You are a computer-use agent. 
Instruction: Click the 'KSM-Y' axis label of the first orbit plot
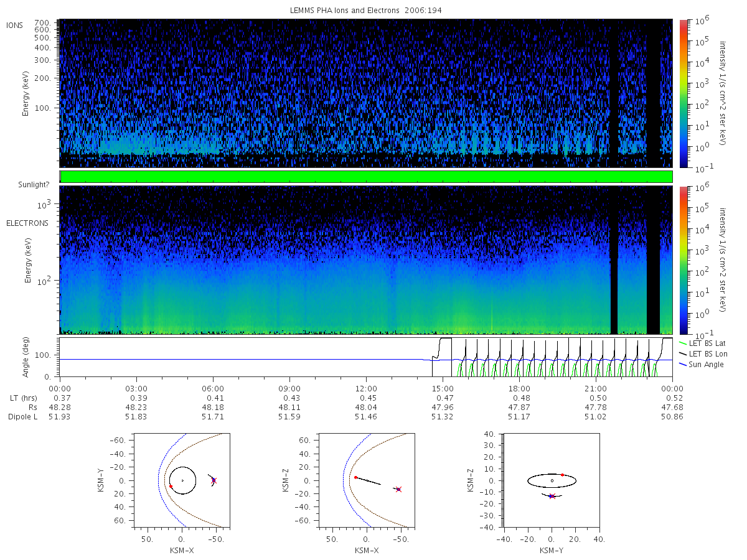coord(102,480)
